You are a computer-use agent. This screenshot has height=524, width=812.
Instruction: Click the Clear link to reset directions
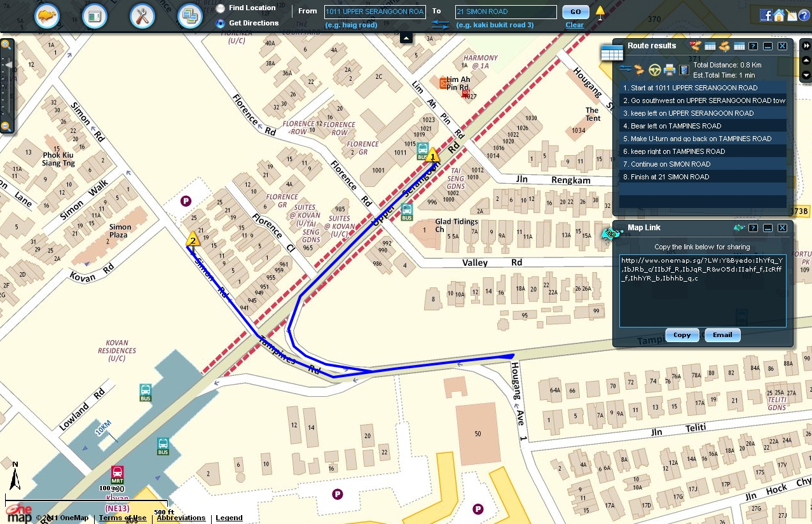point(574,25)
